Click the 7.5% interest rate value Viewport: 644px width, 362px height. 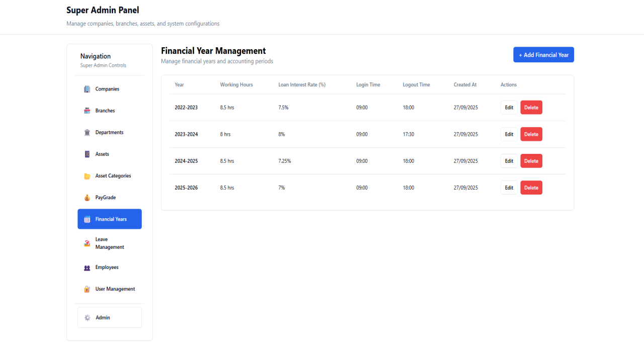(283, 108)
